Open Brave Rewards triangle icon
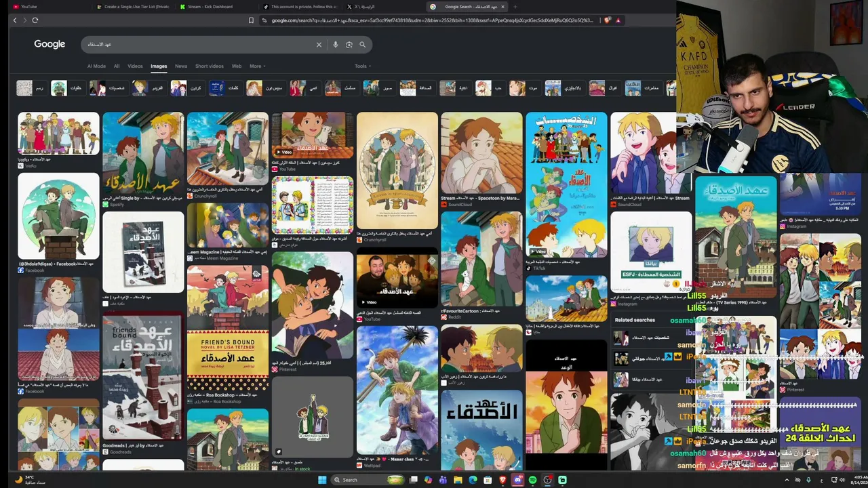The width and height of the screenshot is (868, 488). 618,20
